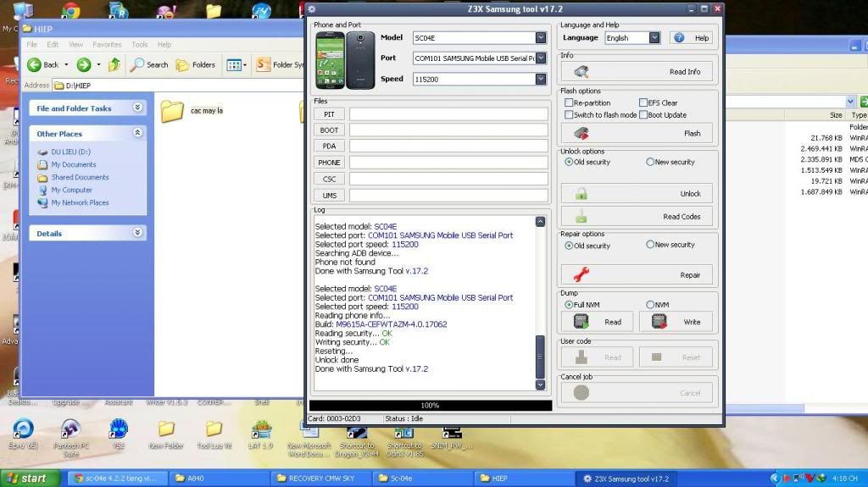Screen dimensions: 868x487
Task: Open the Tools menu in Explorer
Action: [140, 44]
